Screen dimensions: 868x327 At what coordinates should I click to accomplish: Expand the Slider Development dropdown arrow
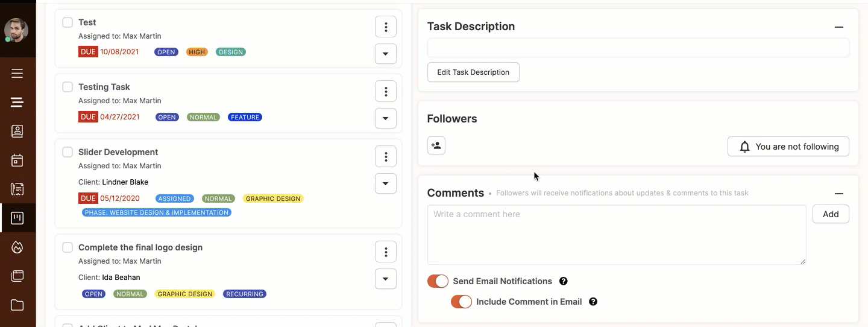[x=386, y=183]
